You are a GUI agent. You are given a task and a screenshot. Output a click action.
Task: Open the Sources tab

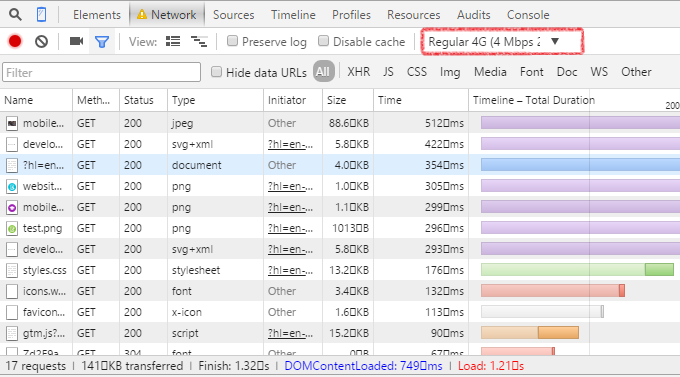(233, 15)
